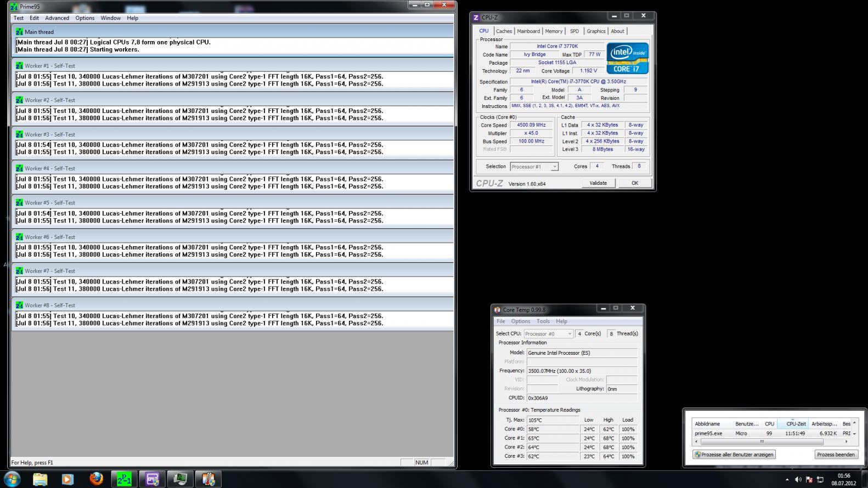
Task: Click the Worker #4 Self-Test icon
Action: [20, 168]
